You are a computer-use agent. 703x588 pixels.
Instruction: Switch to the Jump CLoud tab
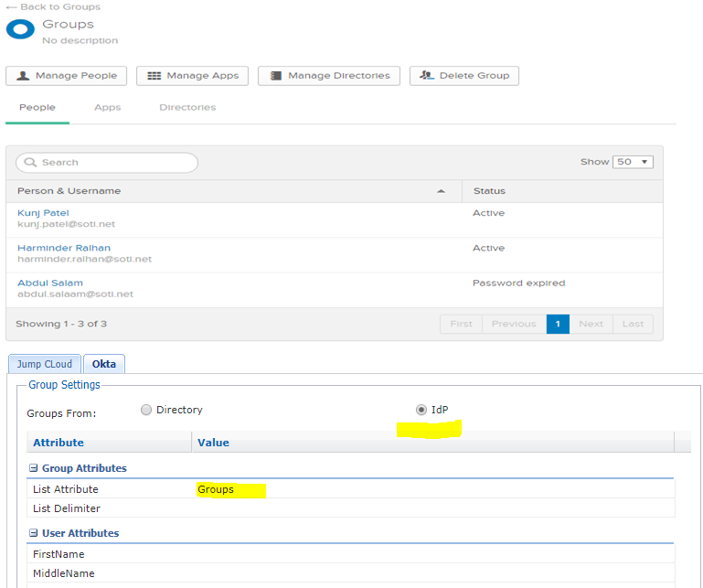(44, 364)
